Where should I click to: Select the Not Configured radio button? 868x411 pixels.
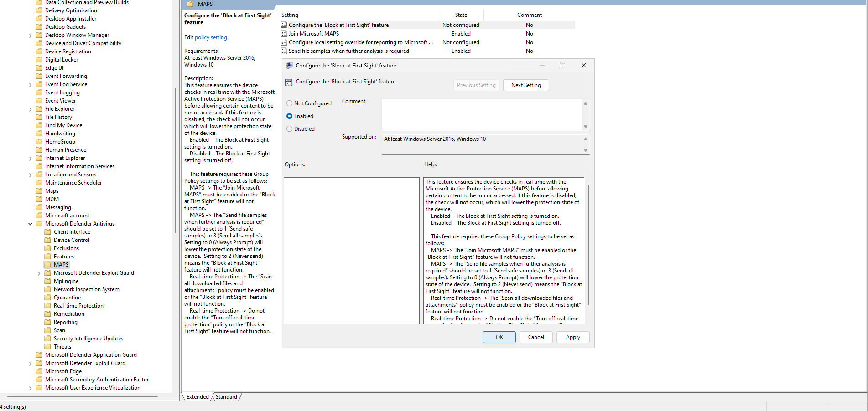pos(289,103)
